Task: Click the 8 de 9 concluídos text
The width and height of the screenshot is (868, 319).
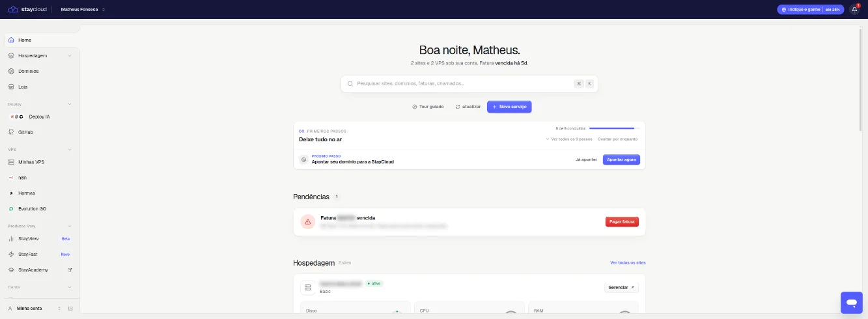Action: [x=570, y=129]
